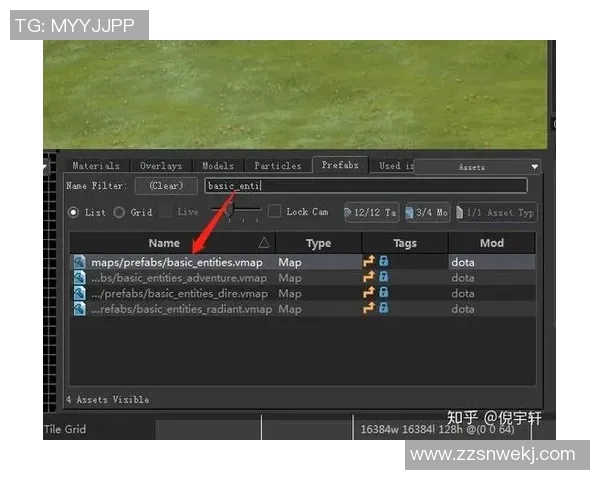Switch to the Materials tab
The height and width of the screenshot is (480, 600).
pyautogui.click(x=96, y=166)
